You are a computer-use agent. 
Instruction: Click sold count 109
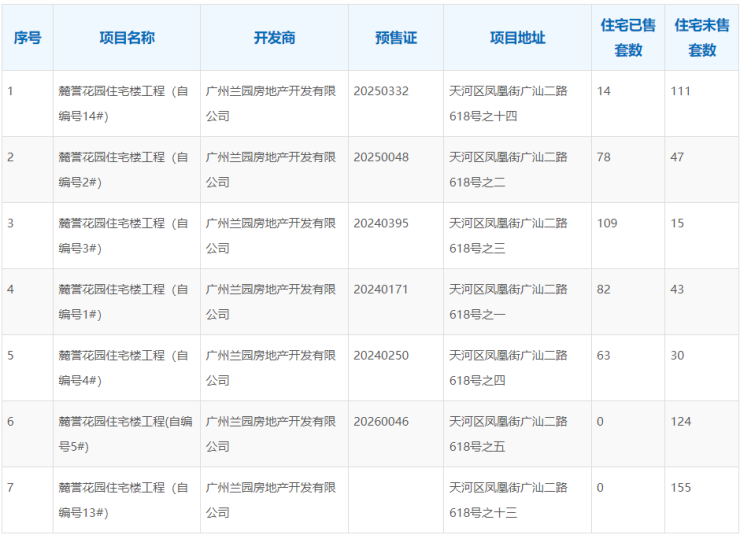click(607, 223)
